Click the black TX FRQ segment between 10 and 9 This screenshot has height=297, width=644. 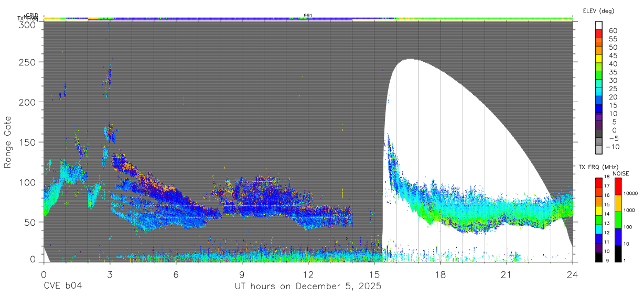pos(599,257)
